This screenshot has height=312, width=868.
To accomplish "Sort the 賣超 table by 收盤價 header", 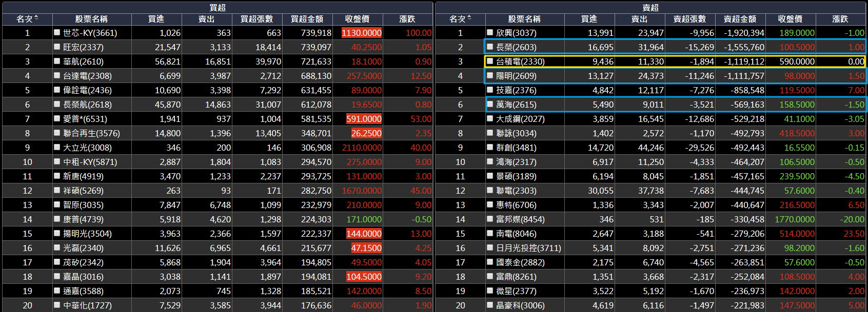I will tap(791, 19).
